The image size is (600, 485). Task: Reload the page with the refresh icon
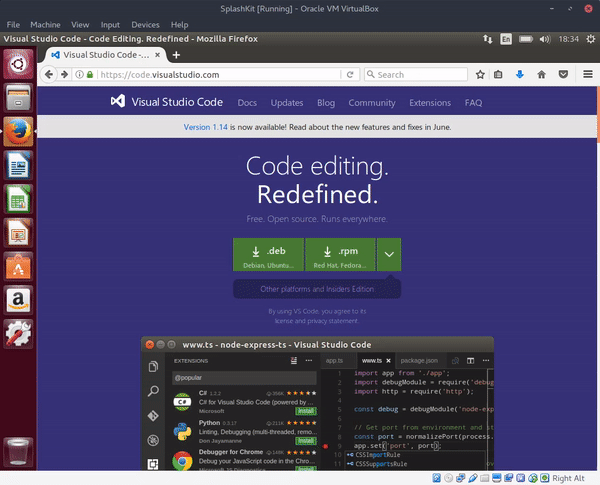(x=350, y=75)
